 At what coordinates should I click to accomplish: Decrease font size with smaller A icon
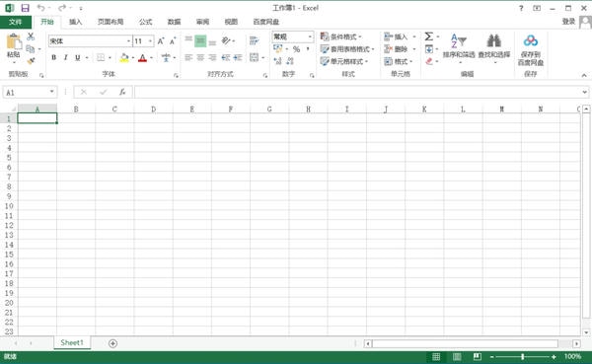pyautogui.click(x=173, y=41)
